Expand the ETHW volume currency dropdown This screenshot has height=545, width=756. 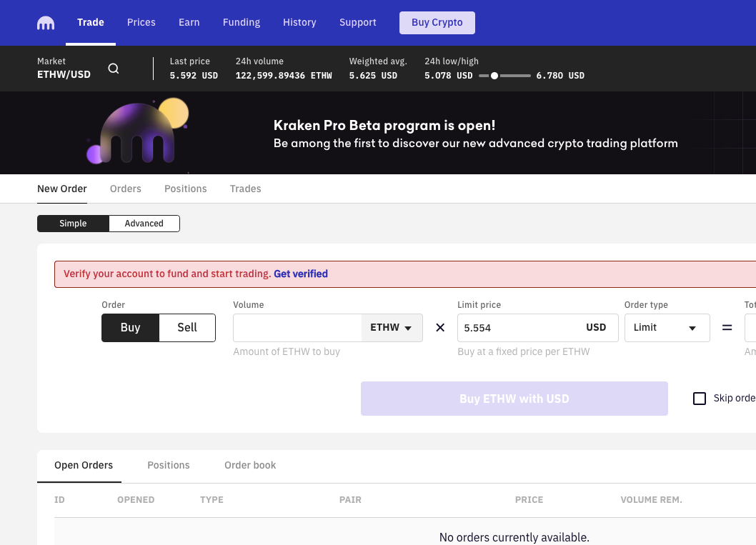(x=392, y=328)
